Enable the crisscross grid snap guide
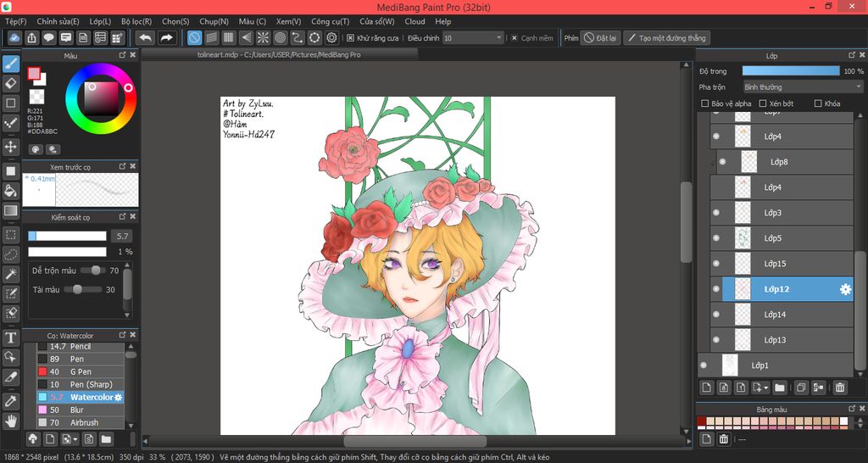This screenshot has height=463, width=868. (229, 37)
